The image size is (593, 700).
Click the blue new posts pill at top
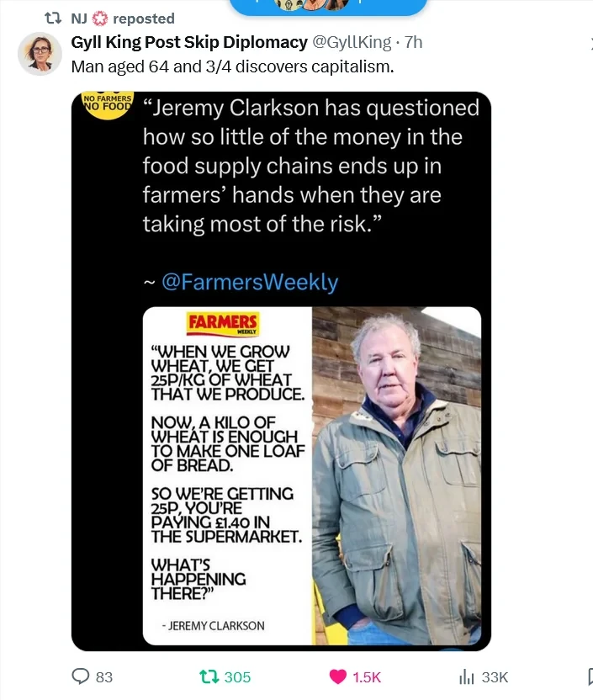328,7
